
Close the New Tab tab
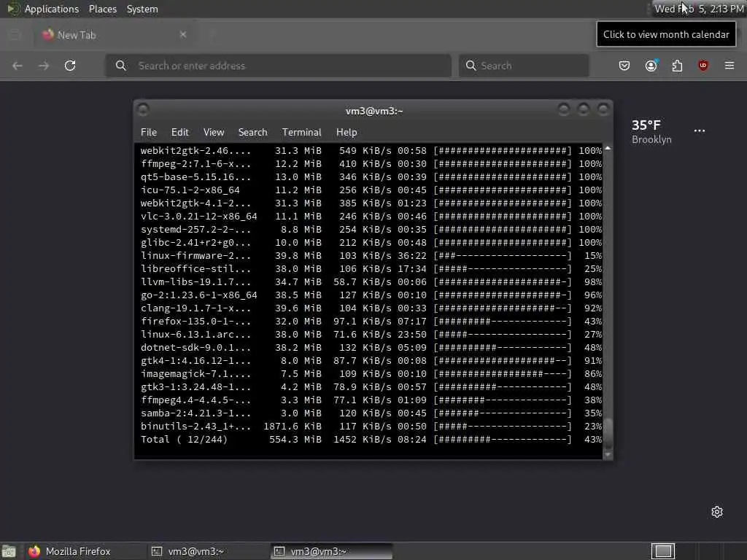[x=183, y=34]
